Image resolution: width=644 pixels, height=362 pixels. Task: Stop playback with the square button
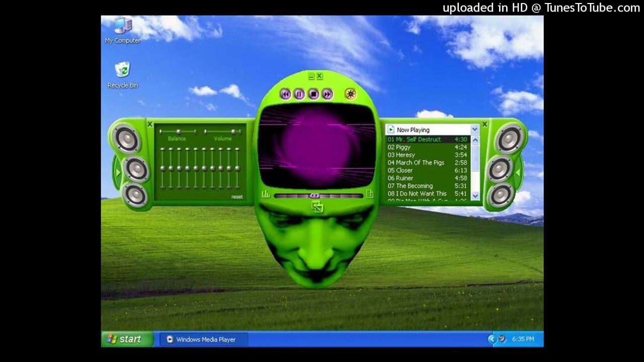313,94
